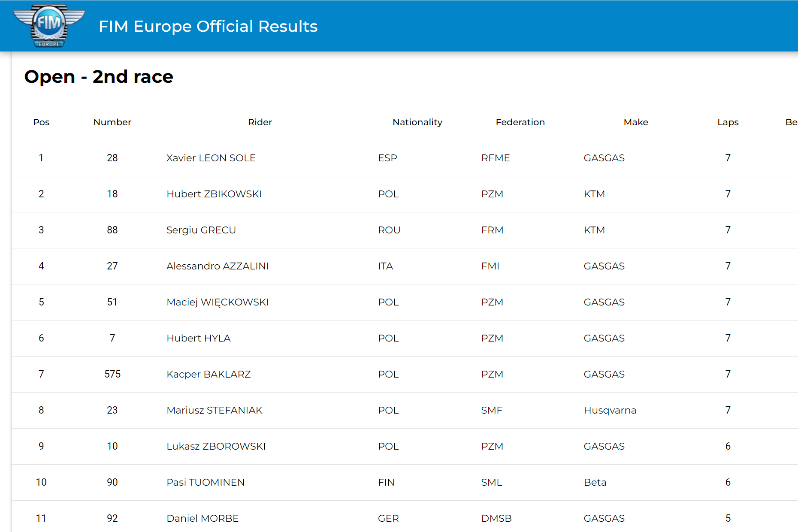Click the FIM Europe logo
The height and width of the screenshot is (532, 798).
(49, 26)
